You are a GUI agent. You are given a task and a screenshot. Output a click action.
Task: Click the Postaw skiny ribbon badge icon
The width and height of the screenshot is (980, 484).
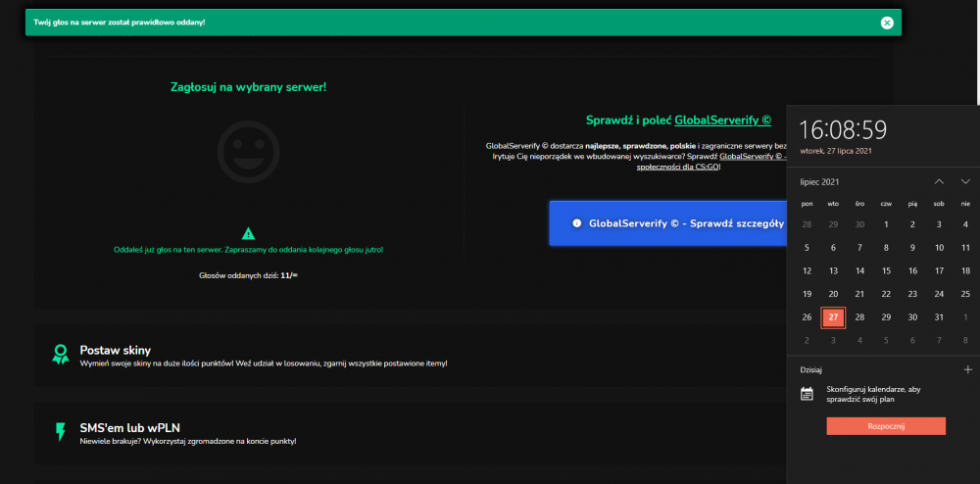coord(61,355)
